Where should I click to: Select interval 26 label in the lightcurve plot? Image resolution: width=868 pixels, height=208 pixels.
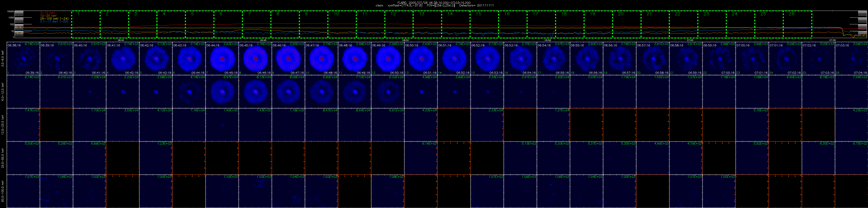tap(792, 14)
